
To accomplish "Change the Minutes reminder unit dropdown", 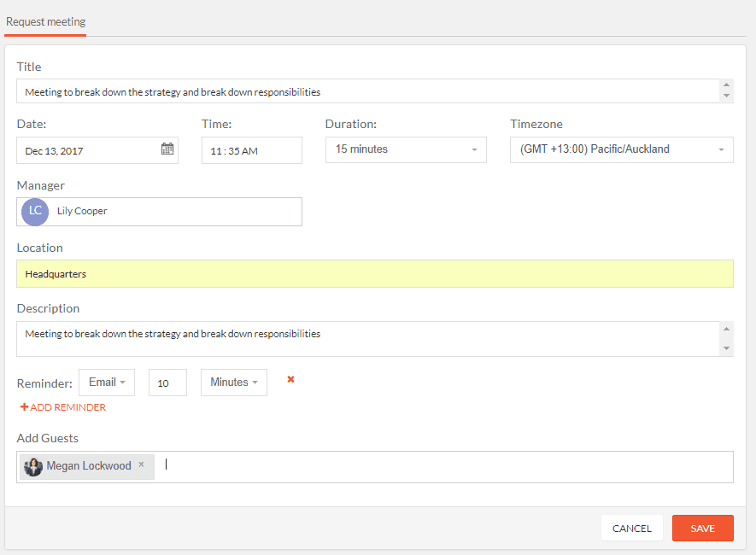I will tap(234, 383).
